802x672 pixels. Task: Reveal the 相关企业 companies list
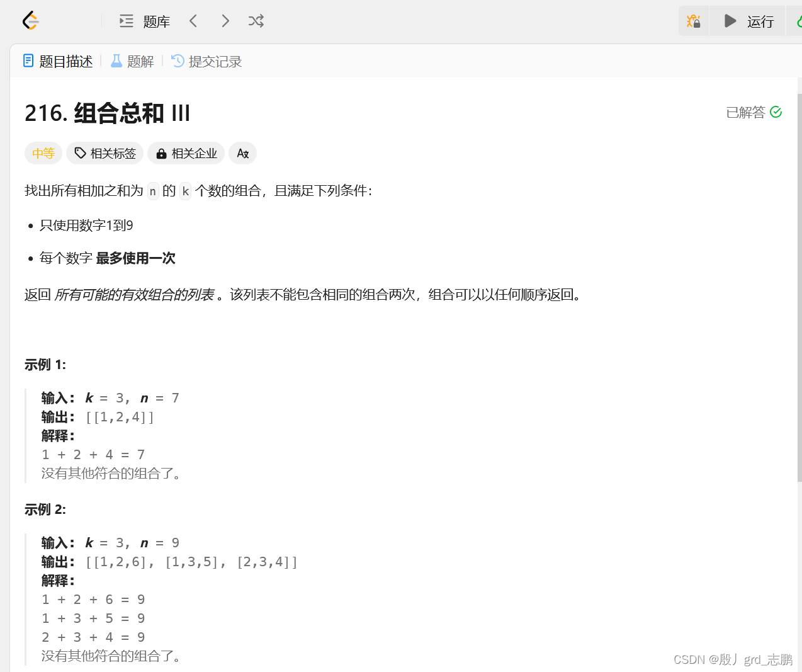[186, 152]
